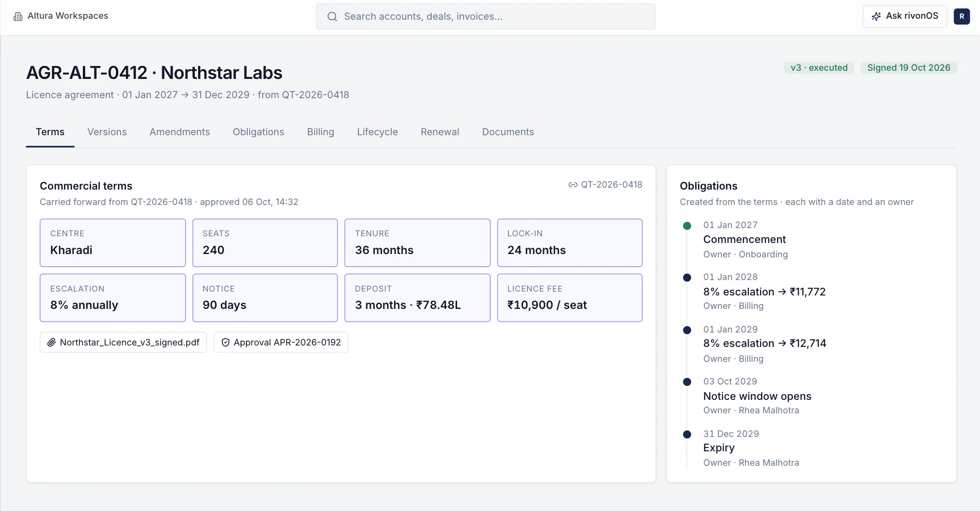This screenshot has height=511, width=980.
Task: Click the "8% escalation → ₹12,714" entry
Action: click(x=764, y=344)
